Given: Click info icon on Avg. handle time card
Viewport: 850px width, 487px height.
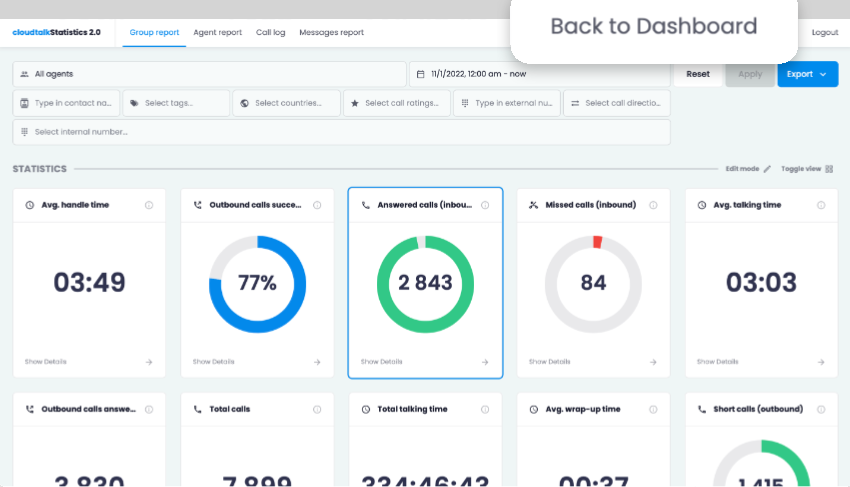Looking at the screenshot, I should 149,205.
